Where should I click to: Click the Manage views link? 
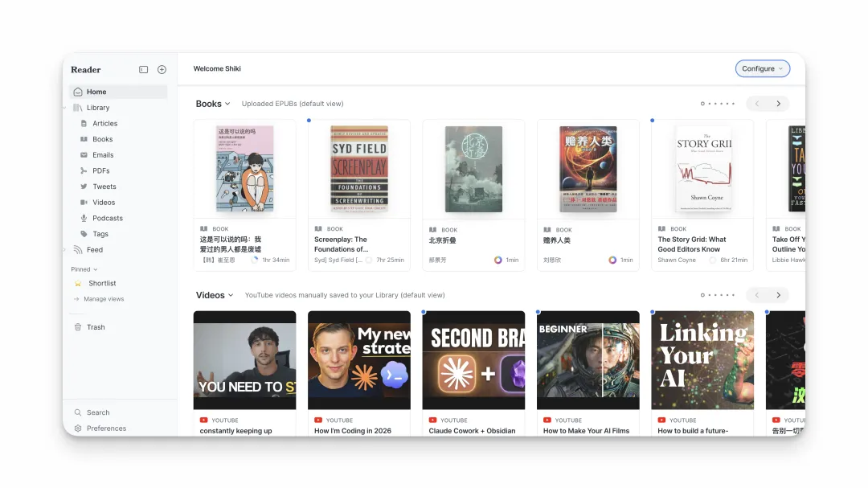click(x=104, y=299)
